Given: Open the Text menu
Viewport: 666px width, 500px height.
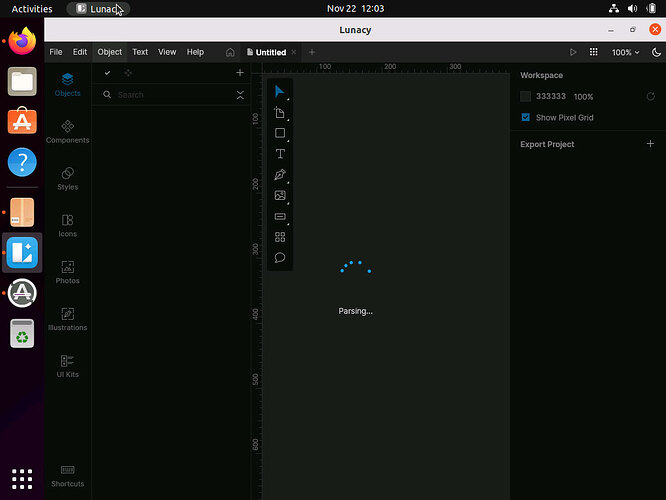Looking at the screenshot, I should tap(140, 52).
